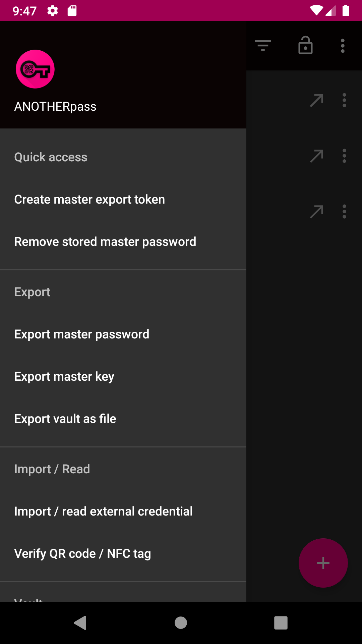The image size is (362, 644).
Task: Select Create master export token
Action: 89,200
